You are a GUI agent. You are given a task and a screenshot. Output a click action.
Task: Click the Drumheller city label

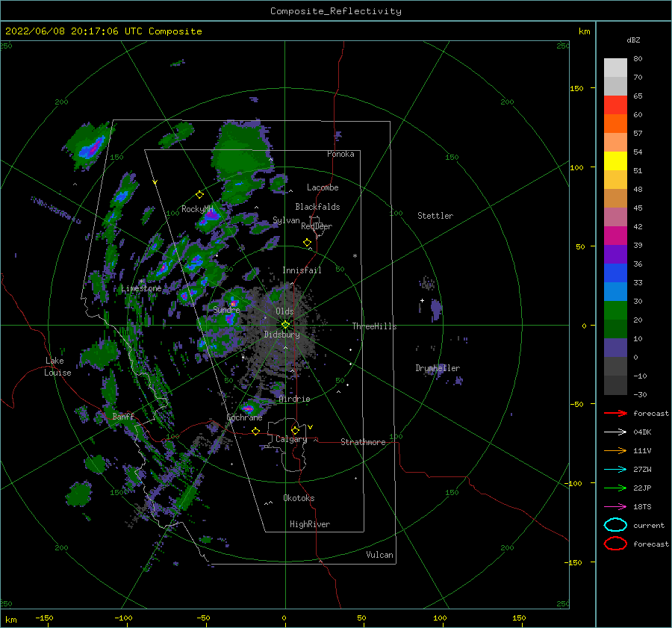[x=438, y=368]
